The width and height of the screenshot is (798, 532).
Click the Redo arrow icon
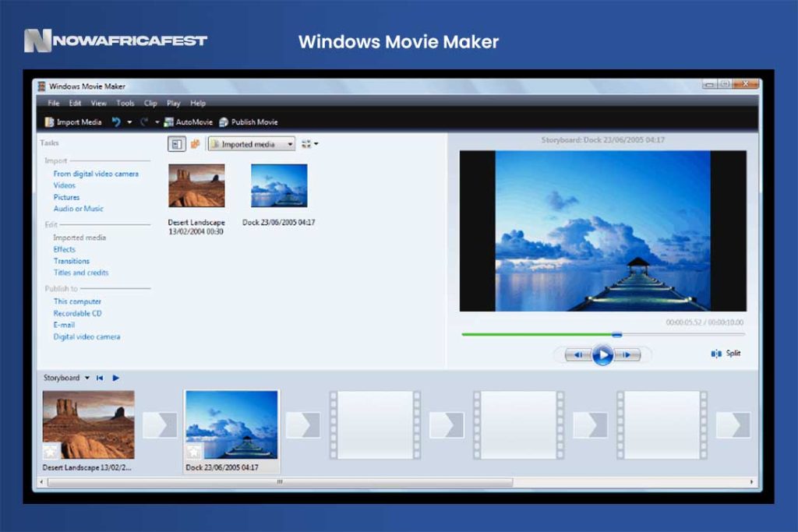pyautogui.click(x=144, y=122)
